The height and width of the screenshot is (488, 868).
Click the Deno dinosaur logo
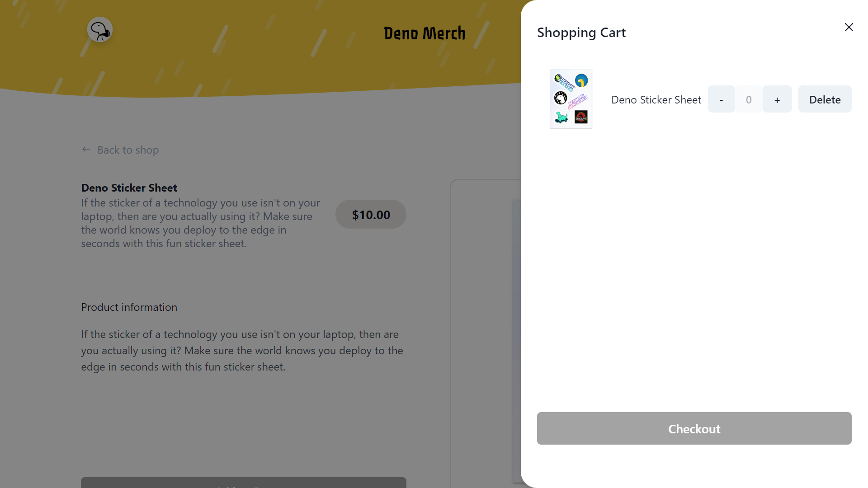point(99,30)
